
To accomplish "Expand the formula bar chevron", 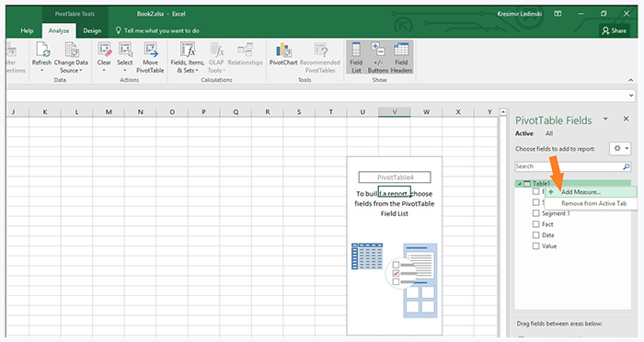I will pyautogui.click(x=631, y=96).
